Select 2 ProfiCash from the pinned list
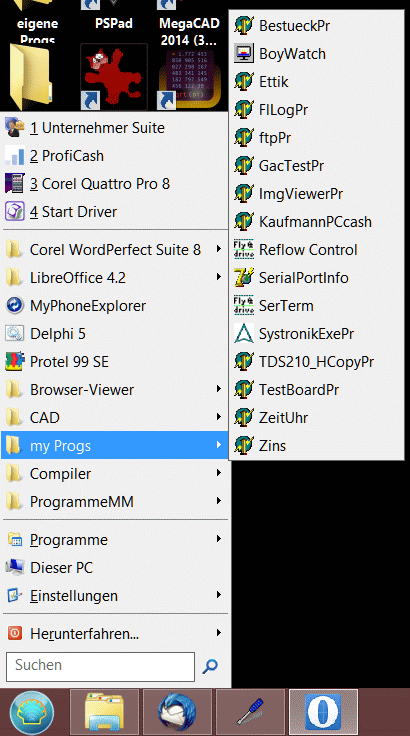This screenshot has height=736, width=410. pyautogui.click(x=115, y=156)
